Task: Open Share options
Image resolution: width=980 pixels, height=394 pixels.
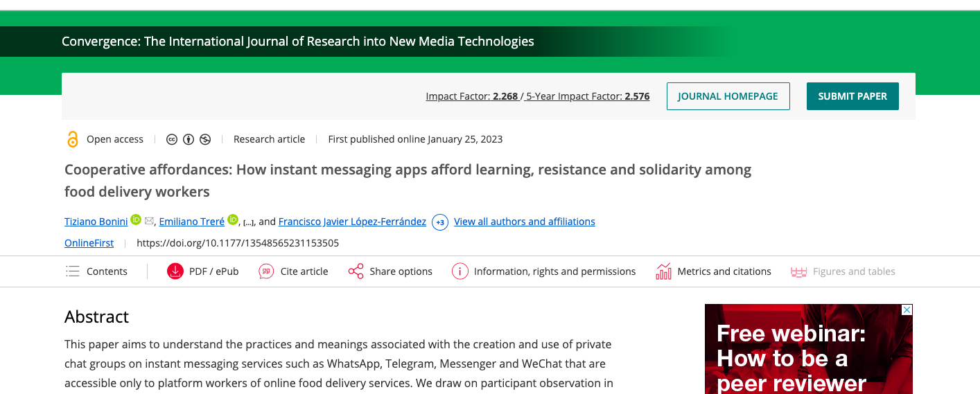Action: pos(390,271)
